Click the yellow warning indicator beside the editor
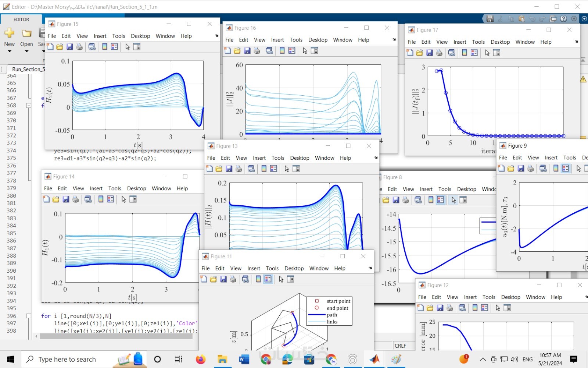The image size is (588, 368). point(583,79)
